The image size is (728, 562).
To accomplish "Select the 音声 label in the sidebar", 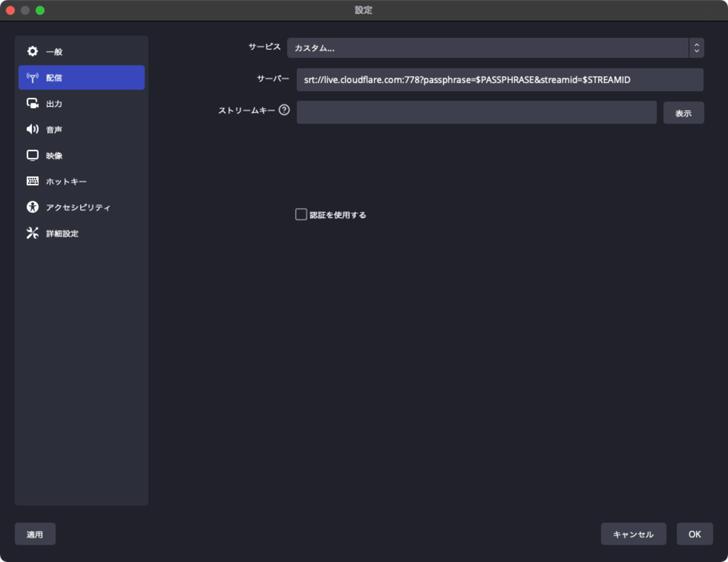I will click(x=54, y=130).
